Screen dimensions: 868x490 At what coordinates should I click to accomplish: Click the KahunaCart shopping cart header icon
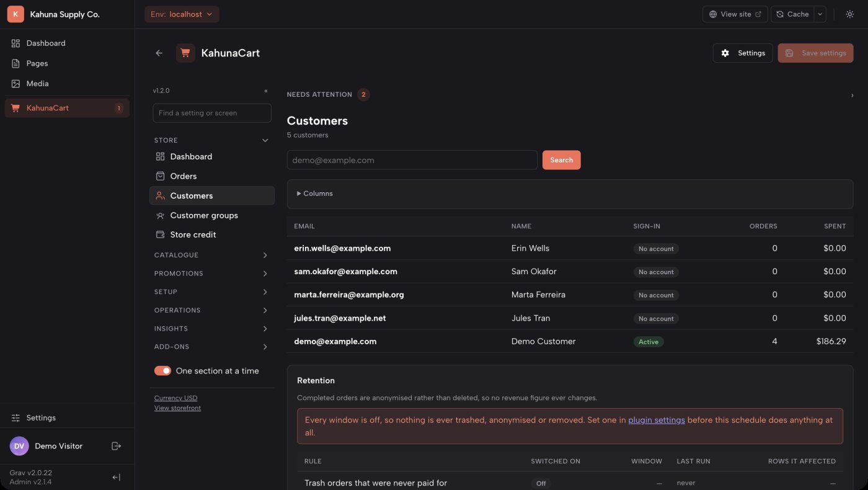185,53
